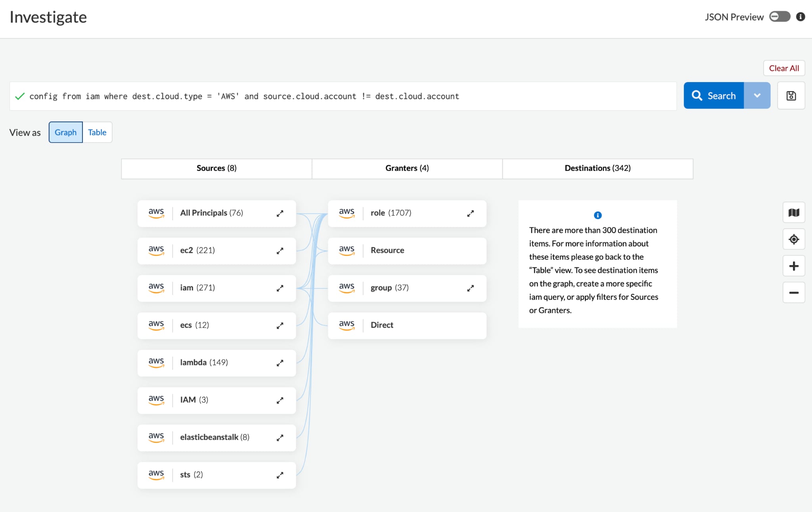Click the zoom out icon on right panel
The width and height of the screenshot is (812, 512).
794,292
